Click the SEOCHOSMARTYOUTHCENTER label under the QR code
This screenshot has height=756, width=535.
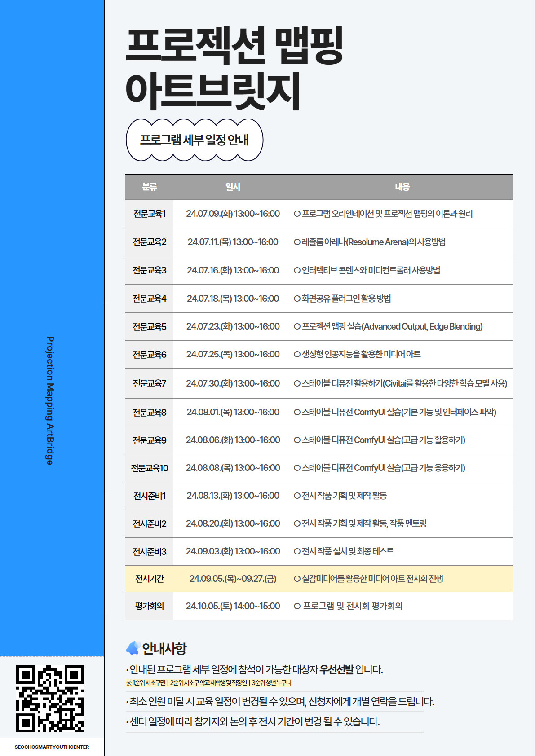coord(52,747)
